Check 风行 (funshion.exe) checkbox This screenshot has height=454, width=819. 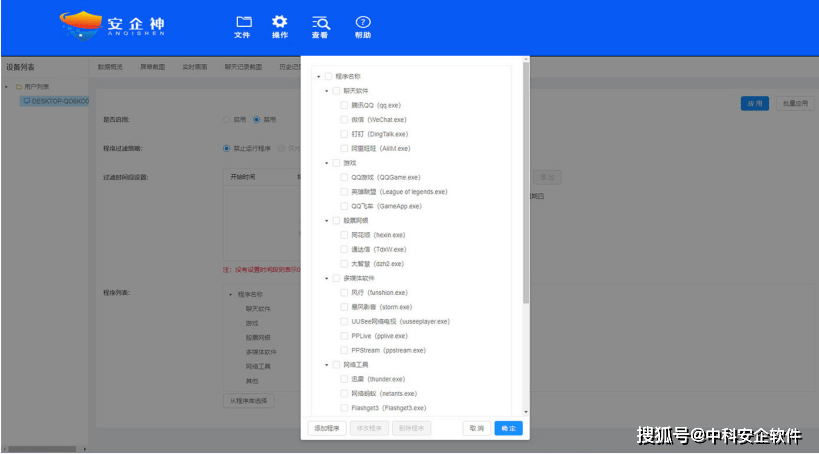click(x=344, y=293)
